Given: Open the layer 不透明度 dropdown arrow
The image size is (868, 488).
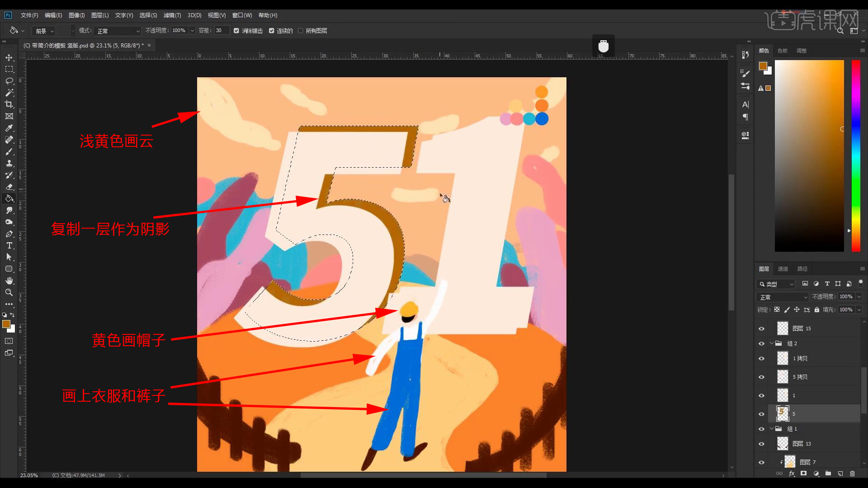Looking at the screenshot, I should point(859,297).
